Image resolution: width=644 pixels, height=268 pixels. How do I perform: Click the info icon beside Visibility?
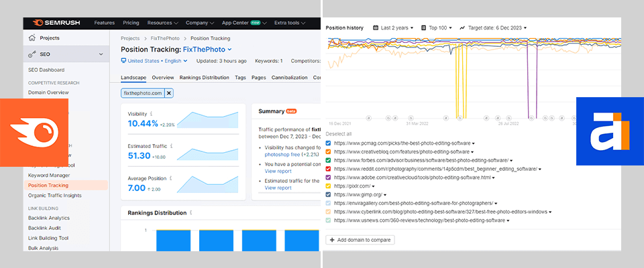tap(151, 115)
